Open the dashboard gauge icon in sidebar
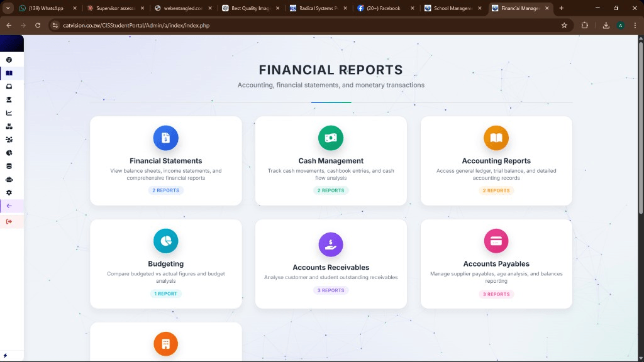The width and height of the screenshot is (644, 362). (9, 60)
